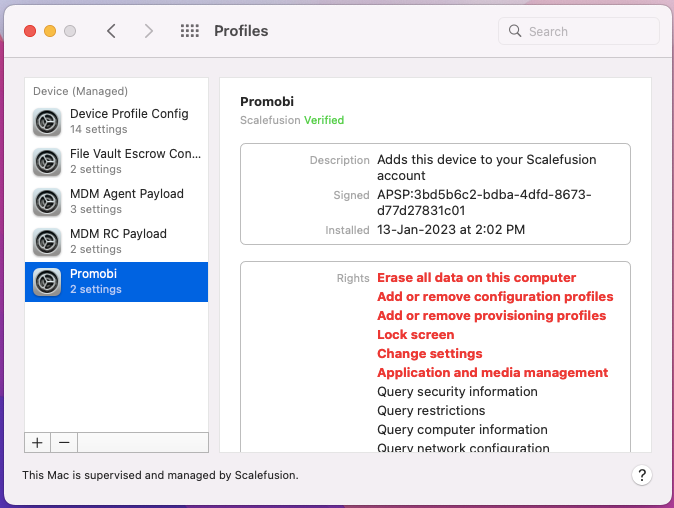The width and height of the screenshot is (674, 508).
Task: Click the installed date 13-Jan-2023
Action: (x=451, y=230)
